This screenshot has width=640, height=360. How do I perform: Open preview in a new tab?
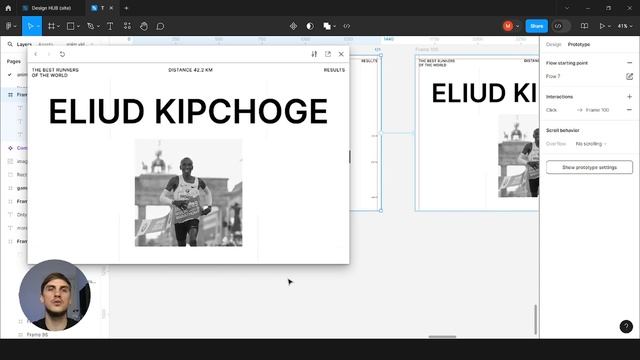point(328,54)
